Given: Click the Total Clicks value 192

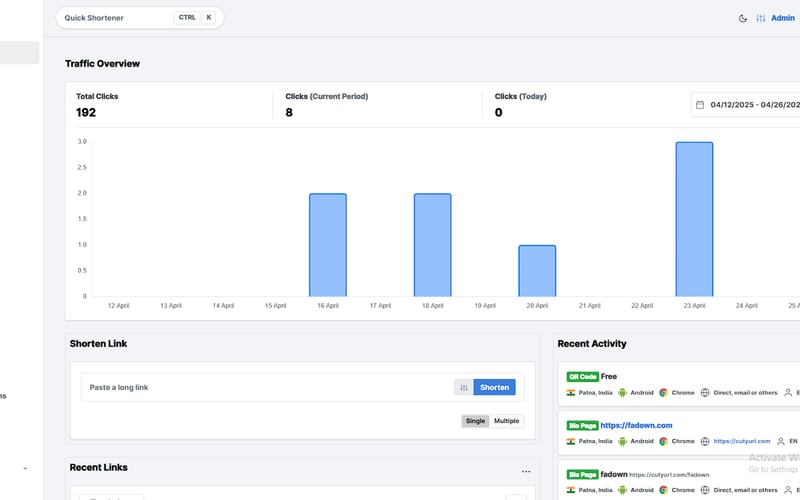Looking at the screenshot, I should point(86,113).
